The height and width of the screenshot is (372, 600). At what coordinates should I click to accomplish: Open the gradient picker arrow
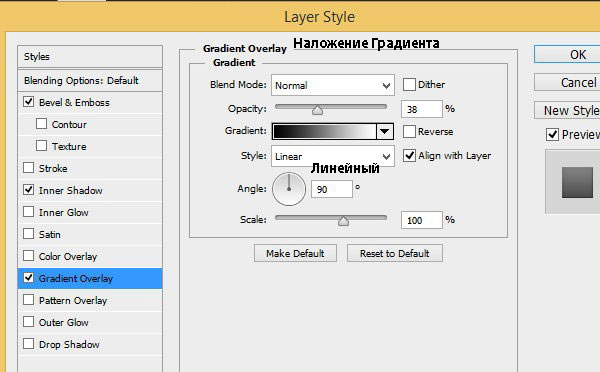(x=385, y=132)
